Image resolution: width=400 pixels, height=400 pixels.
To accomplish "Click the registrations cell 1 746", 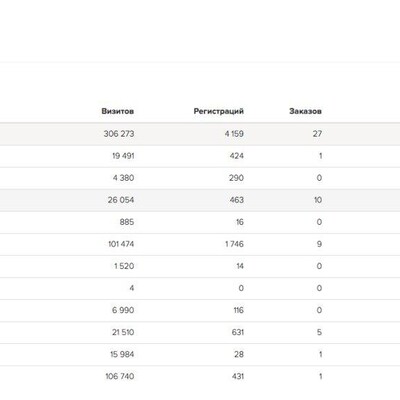I will [234, 244].
